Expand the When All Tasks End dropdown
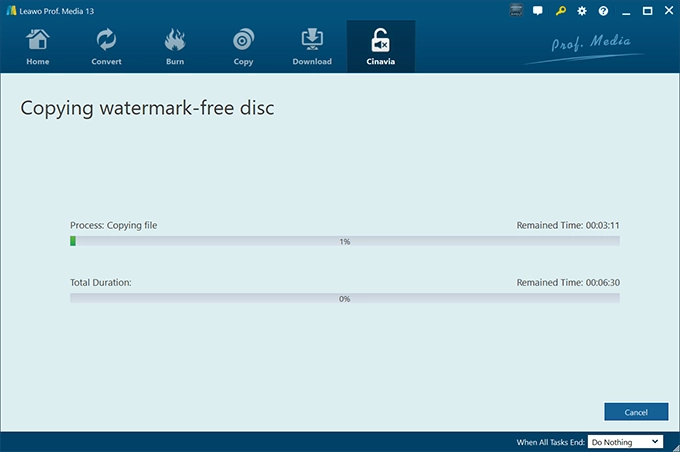Screen dimensions: 680x452 tap(625, 442)
